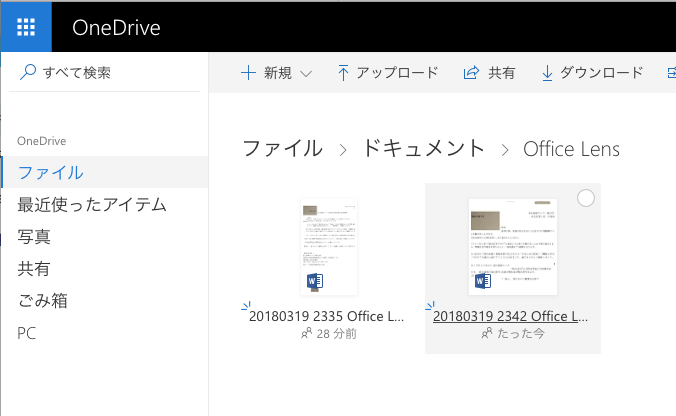Click the 28 分前 timestamp text

(x=337, y=334)
